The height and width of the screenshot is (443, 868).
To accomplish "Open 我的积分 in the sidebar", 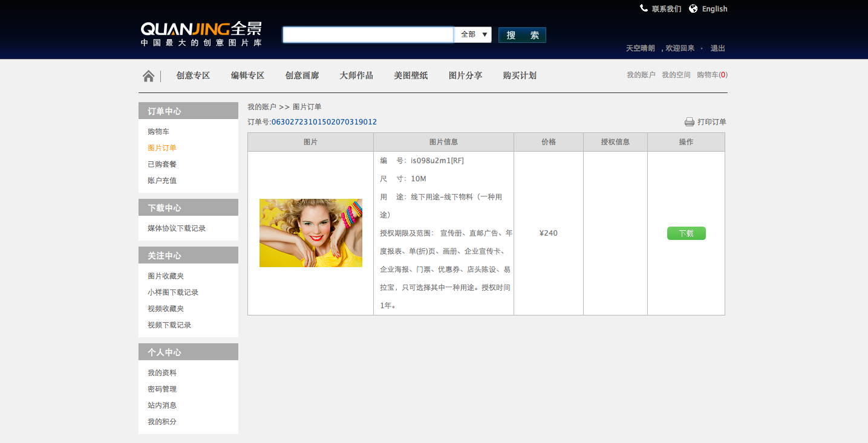I will tap(162, 422).
